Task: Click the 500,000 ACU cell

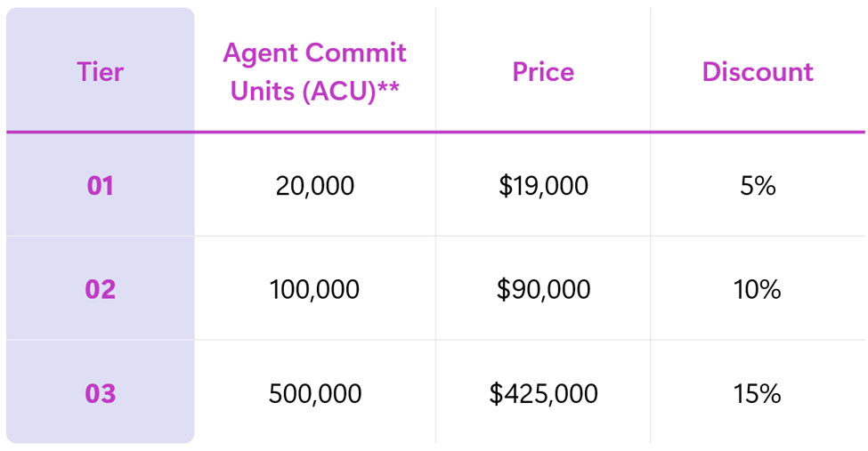Action: point(314,393)
